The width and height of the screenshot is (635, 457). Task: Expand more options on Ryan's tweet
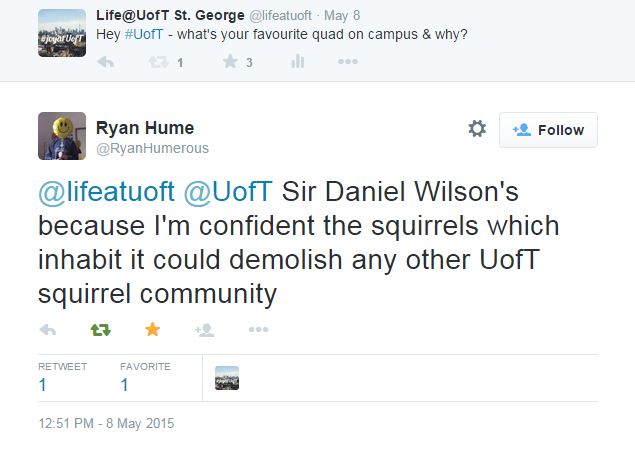258,329
